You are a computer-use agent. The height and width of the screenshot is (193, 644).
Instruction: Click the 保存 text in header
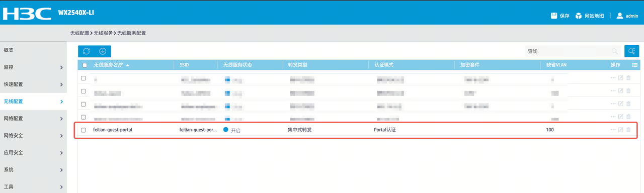coord(565,16)
